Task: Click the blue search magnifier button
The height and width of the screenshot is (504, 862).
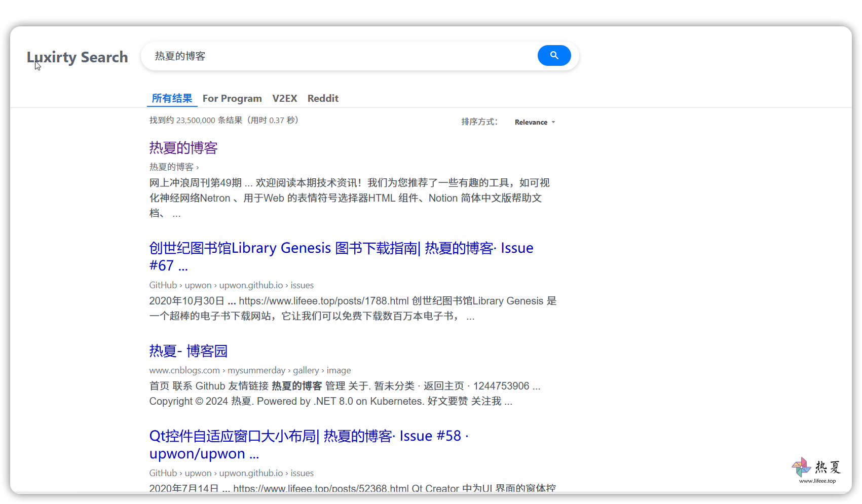Action: [x=554, y=55]
